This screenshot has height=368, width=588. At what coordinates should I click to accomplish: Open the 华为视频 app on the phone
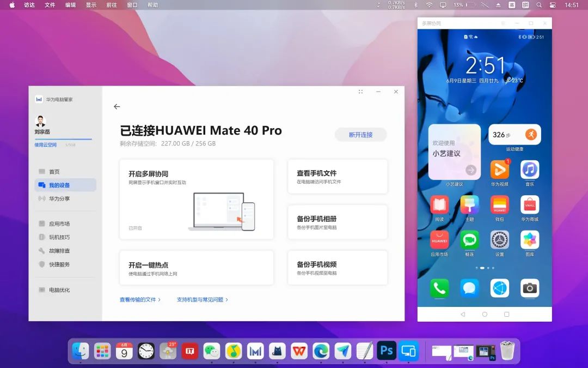[499, 170]
